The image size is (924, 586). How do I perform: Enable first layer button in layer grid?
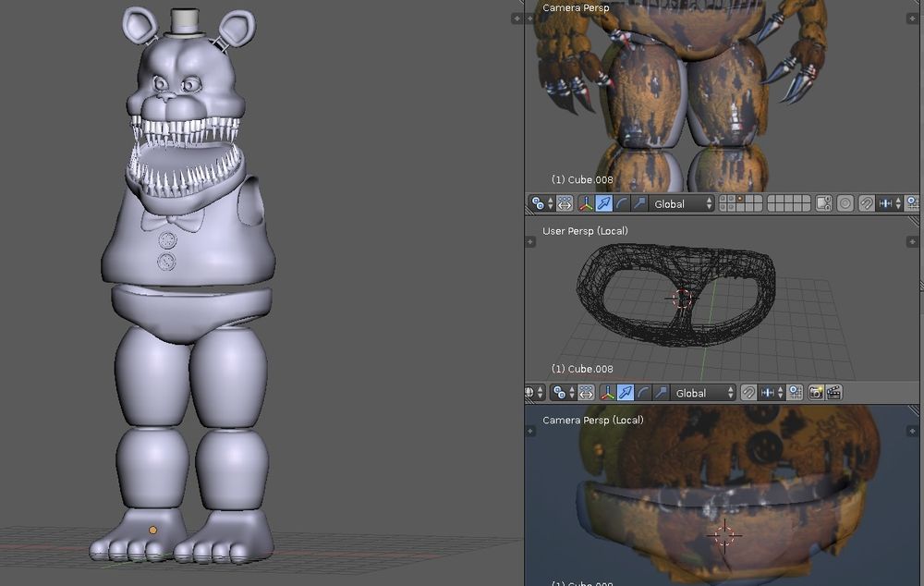[x=723, y=200]
